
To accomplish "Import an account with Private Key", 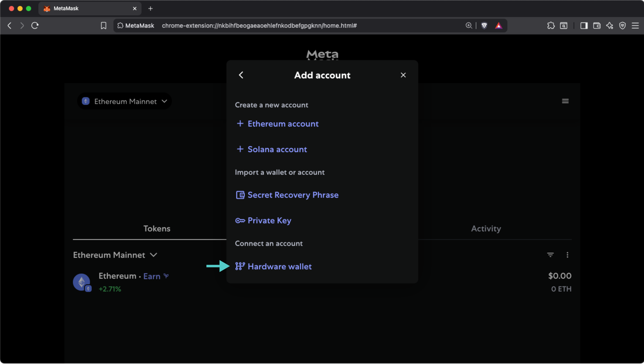I will 263,220.
